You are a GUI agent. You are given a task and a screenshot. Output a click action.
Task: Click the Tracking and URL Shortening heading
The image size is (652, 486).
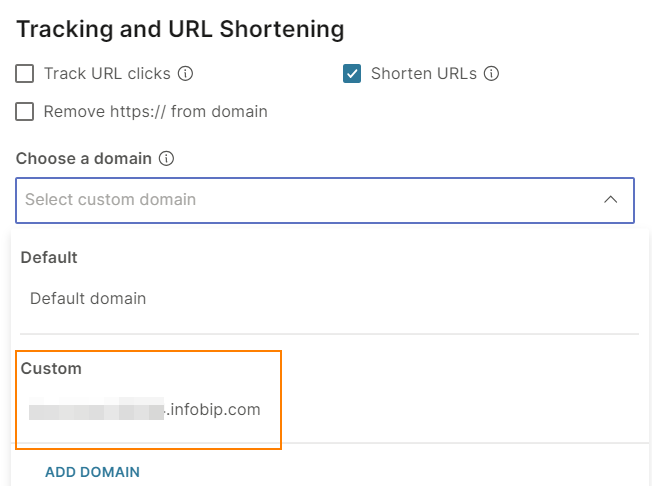(180, 30)
